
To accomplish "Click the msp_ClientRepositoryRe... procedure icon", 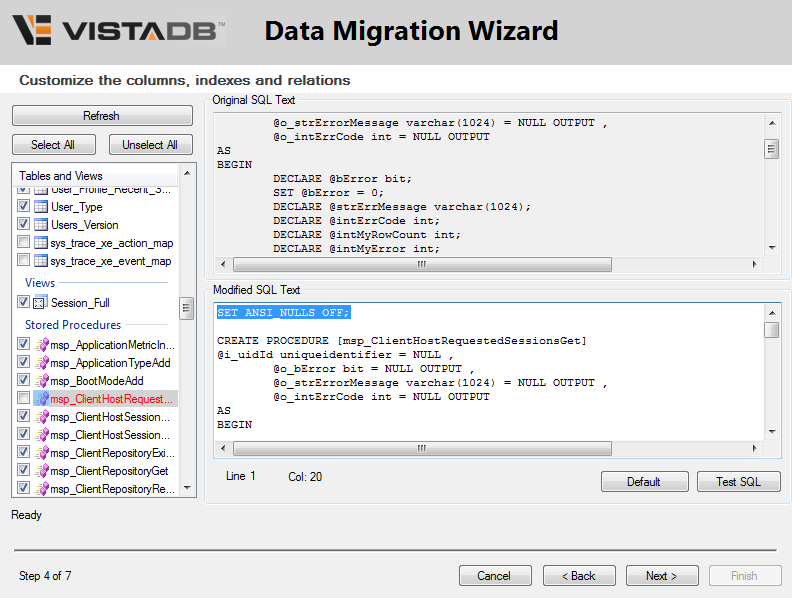I will (x=42, y=489).
